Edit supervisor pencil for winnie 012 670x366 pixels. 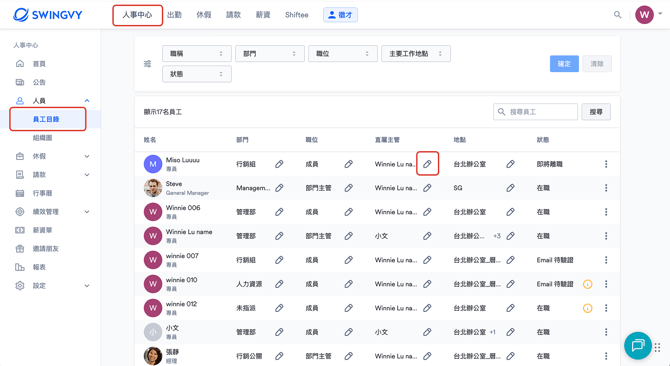pos(427,308)
